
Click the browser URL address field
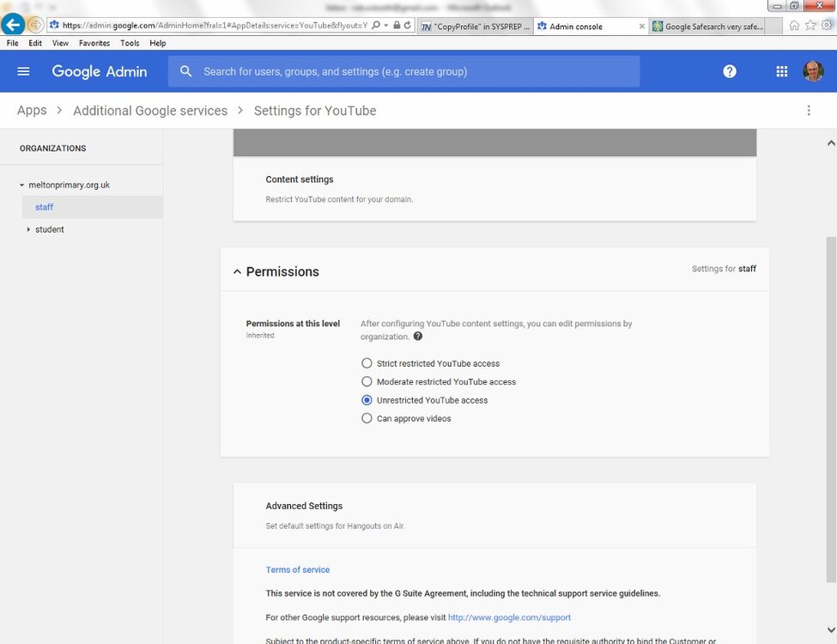[215, 25]
